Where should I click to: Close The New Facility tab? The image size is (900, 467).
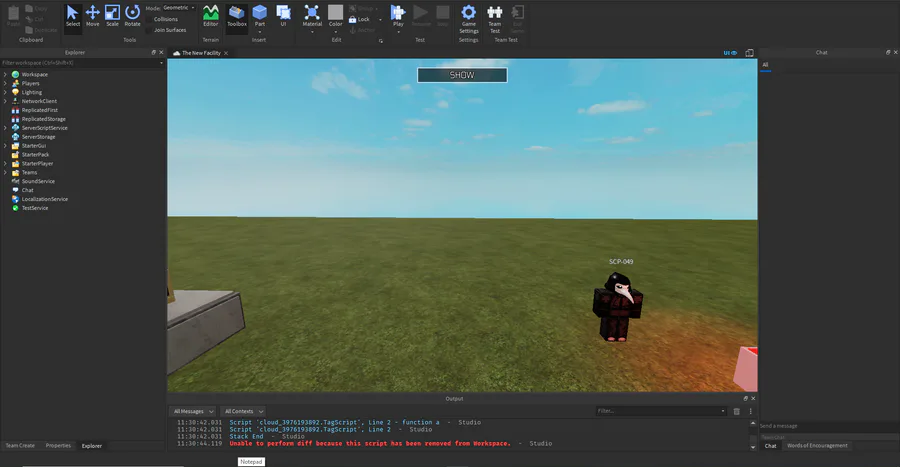226,53
